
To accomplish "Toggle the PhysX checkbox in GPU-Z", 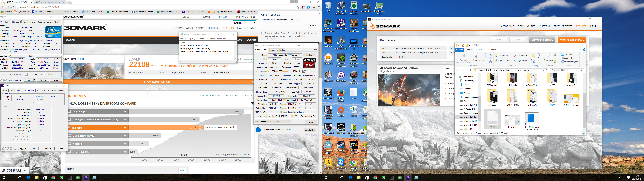I will [290, 116].
